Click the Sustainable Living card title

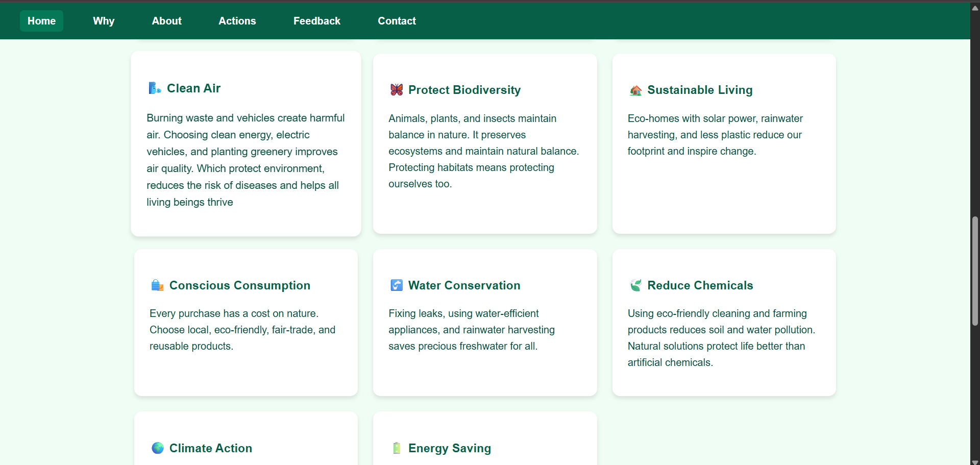pyautogui.click(x=700, y=90)
